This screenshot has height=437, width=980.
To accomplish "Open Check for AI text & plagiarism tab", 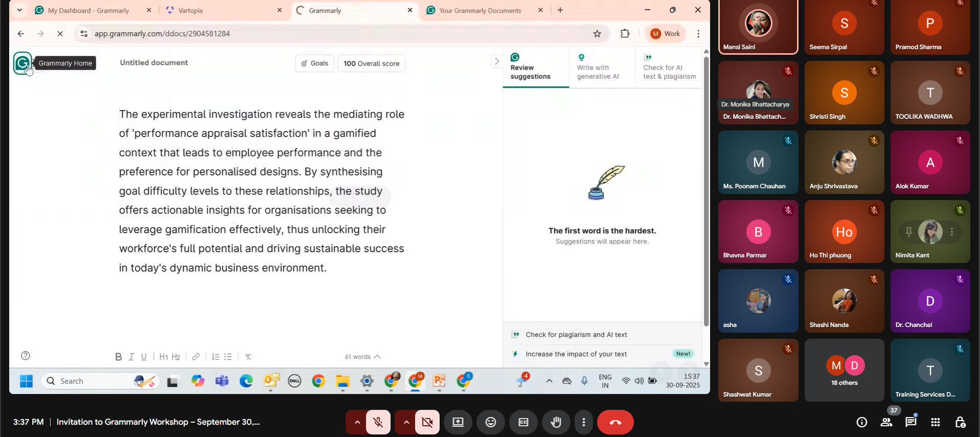I will click(669, 68).
